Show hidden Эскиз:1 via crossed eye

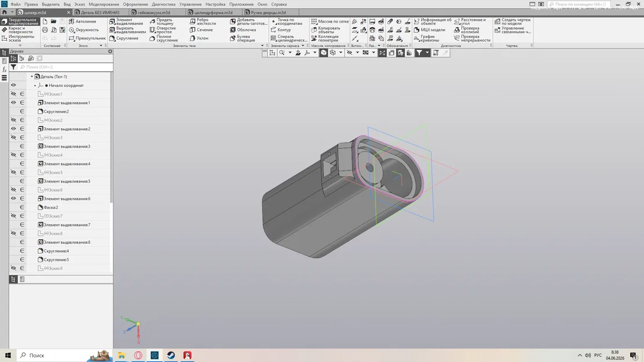coord(13,94)
